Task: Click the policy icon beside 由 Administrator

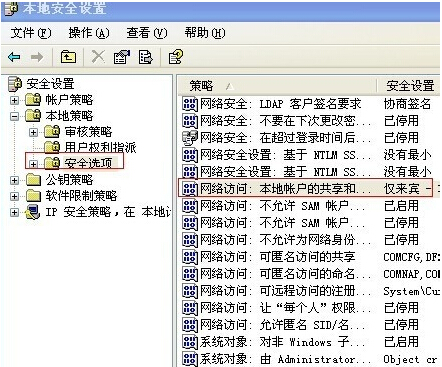Action: pyautogui.click(x=190, y=359)
